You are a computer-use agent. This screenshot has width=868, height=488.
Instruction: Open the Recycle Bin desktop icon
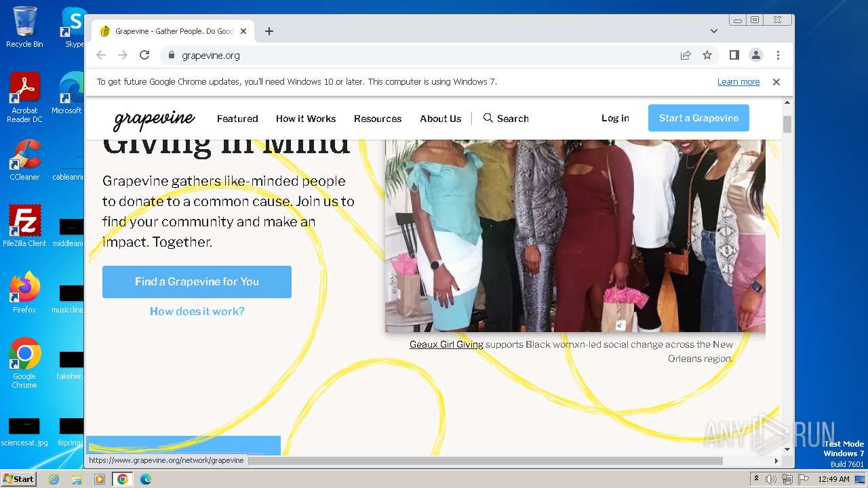coord(24,27)
